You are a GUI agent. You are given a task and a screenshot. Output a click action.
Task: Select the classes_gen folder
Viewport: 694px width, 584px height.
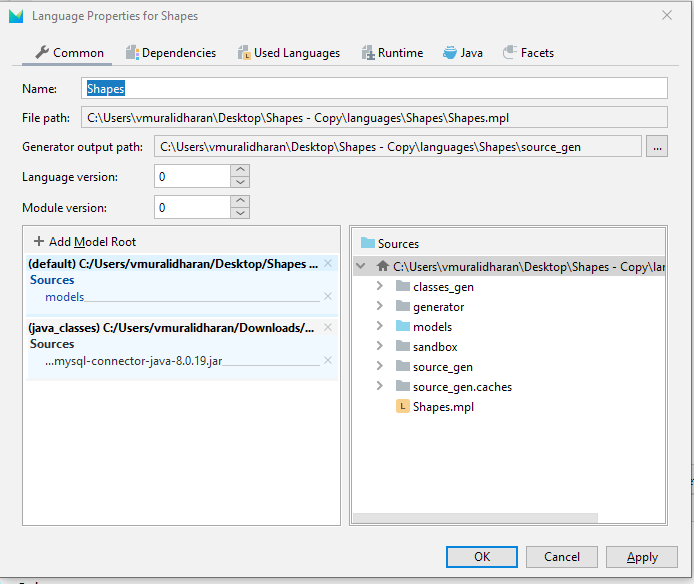click(x=442, y=287)
